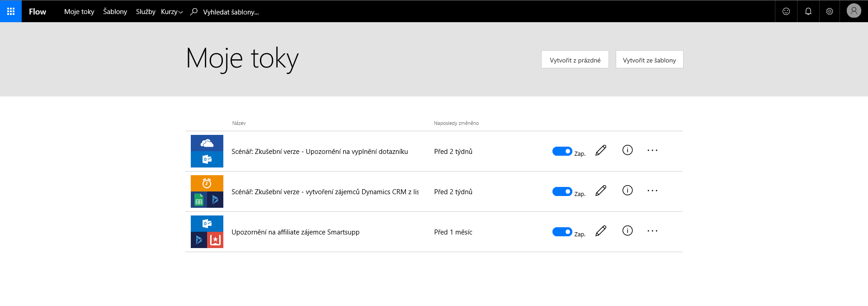Click the Vytvořit z prázdné button

click(x=575, y=59)
